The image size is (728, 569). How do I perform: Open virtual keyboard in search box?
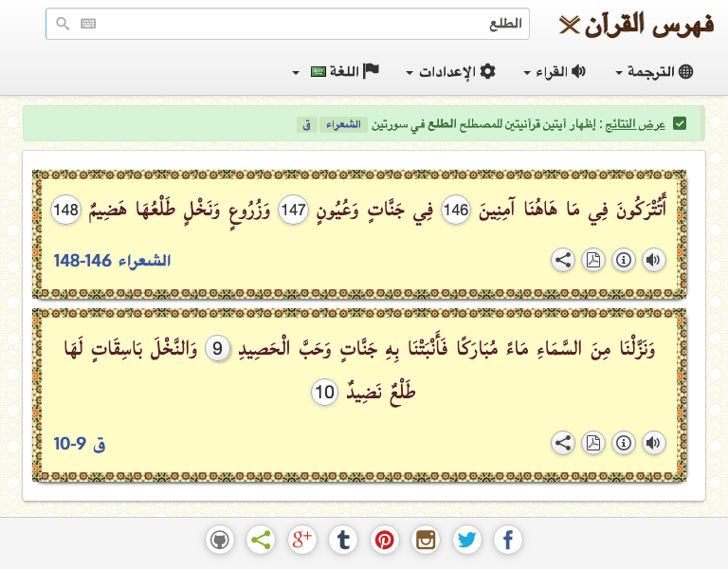tap(88, 25)
